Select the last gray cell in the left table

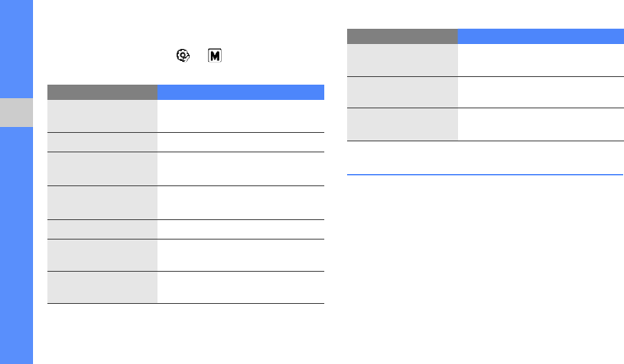pyautogui.click(x=102, y=287)
